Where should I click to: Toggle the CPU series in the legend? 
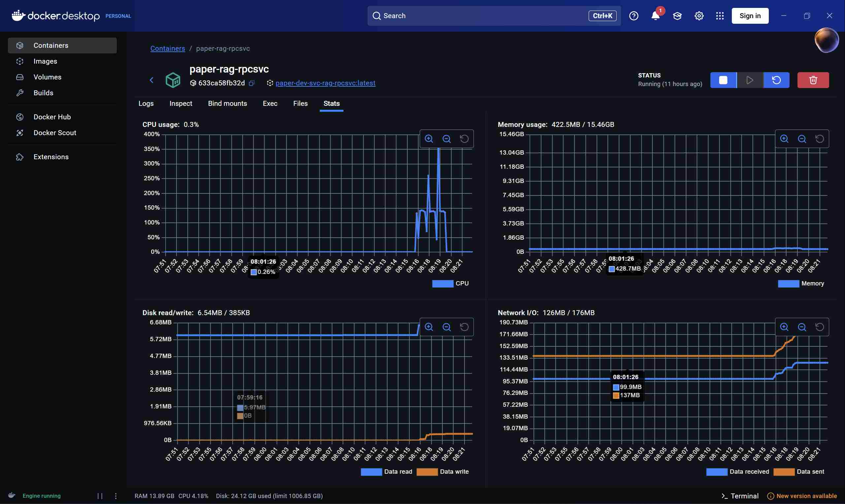pos(450,283)
